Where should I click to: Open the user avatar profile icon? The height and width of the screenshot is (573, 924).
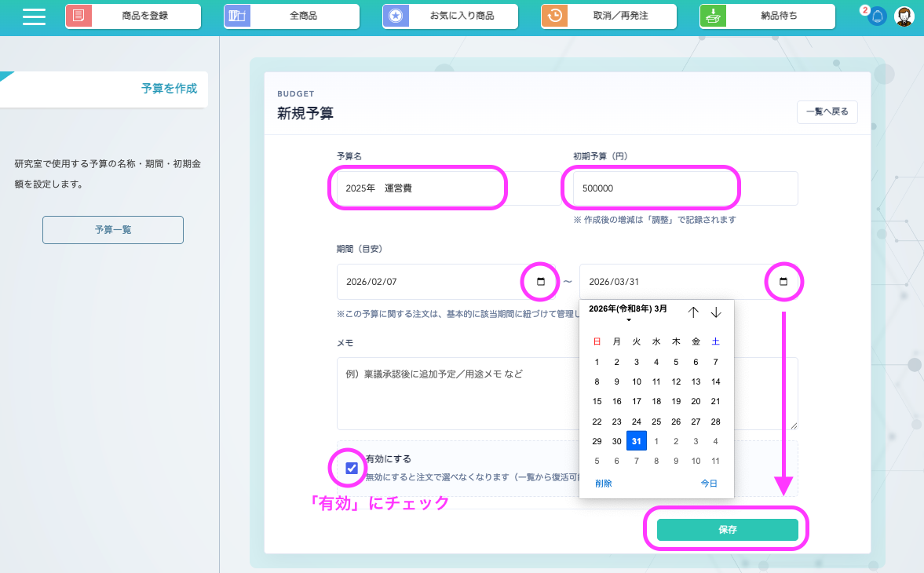(x=904, y=16)
